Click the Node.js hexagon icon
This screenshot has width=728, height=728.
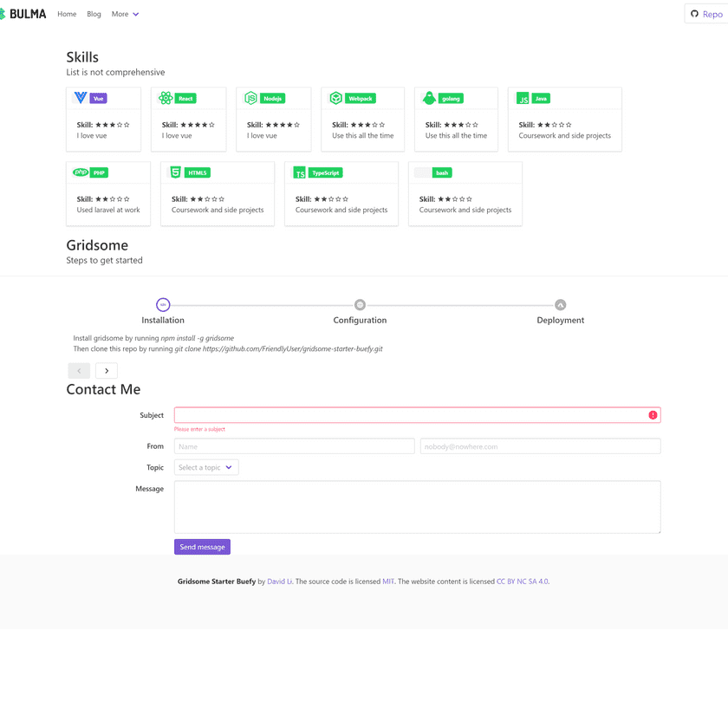click(250, 98)
